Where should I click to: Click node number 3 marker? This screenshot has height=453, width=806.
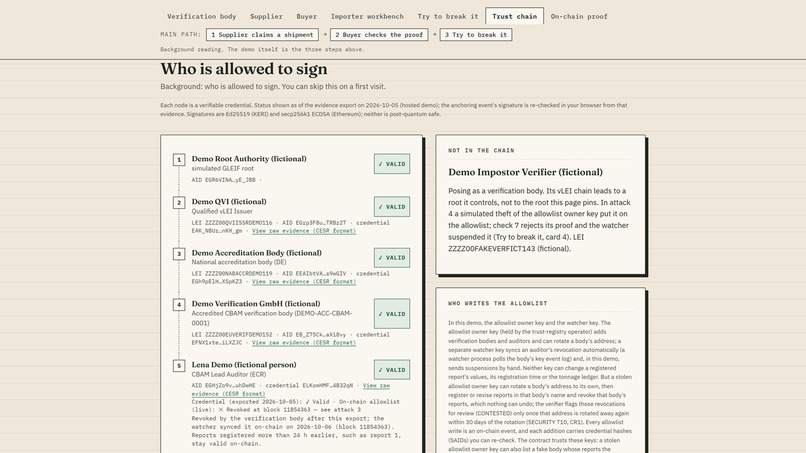(x=179, y=253)
